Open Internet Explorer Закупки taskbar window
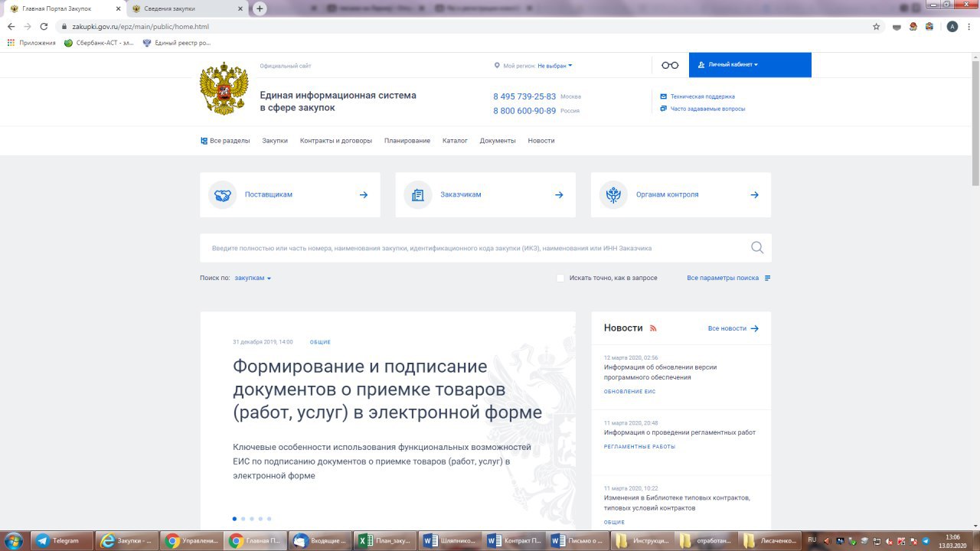This screenshot has height=551, width=980. pos(128,540)
